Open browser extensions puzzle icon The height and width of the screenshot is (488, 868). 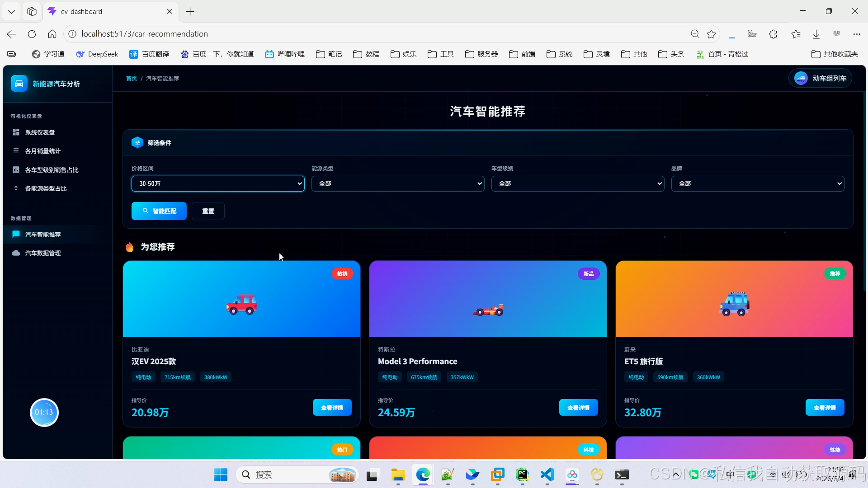pyautogui.click(x=773, y=34)
